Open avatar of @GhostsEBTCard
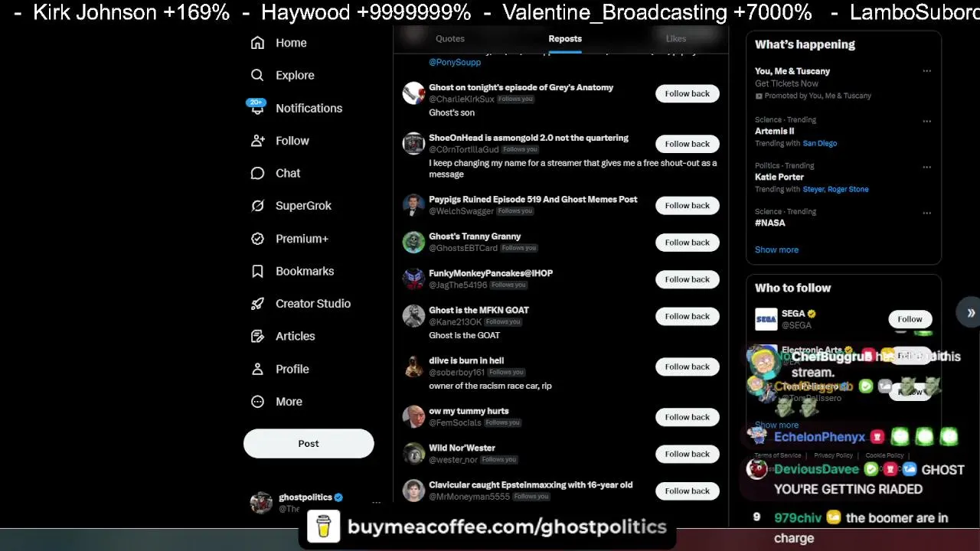Screen dimensions: 980x551 [413, 243]
